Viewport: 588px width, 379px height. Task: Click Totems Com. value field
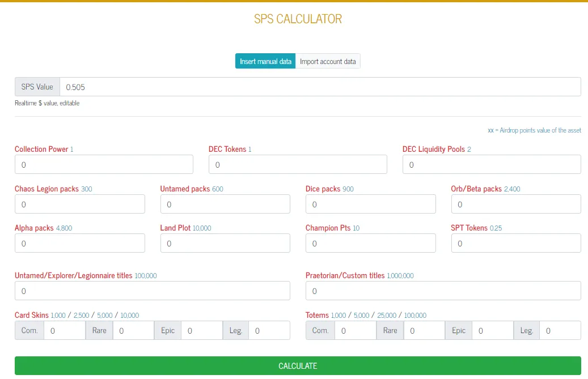pos(356,330)
